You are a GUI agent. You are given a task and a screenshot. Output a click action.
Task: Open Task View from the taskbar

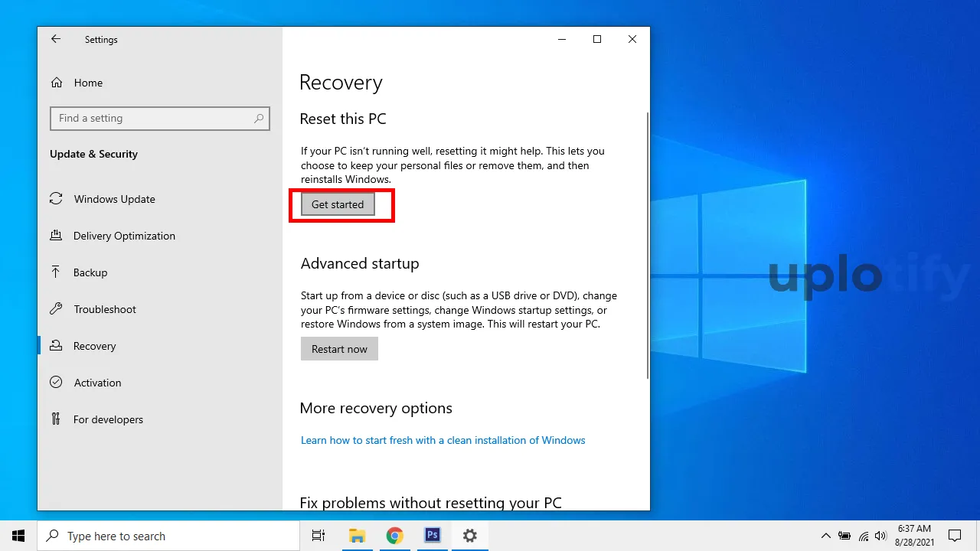318,536
